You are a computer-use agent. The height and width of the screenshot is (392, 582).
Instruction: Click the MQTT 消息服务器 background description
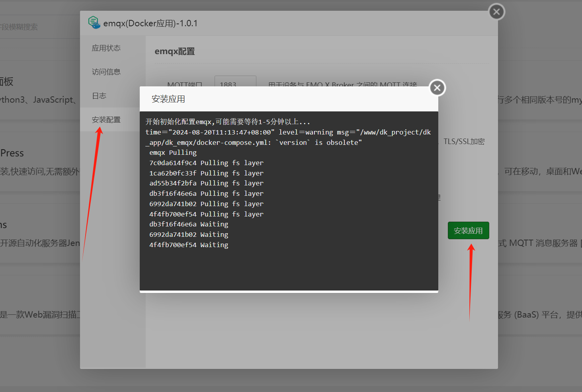539,243
